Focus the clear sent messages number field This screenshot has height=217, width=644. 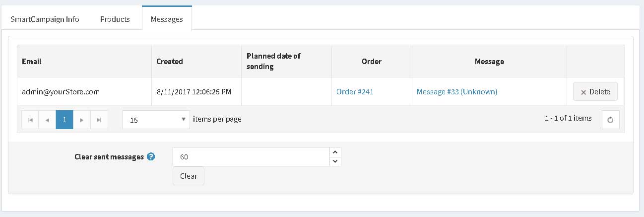[251, 156]
